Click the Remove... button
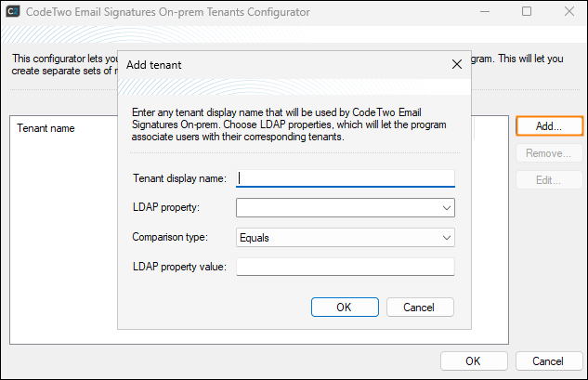The width and height of the screenshot is (588, 380). pos(548,153)
